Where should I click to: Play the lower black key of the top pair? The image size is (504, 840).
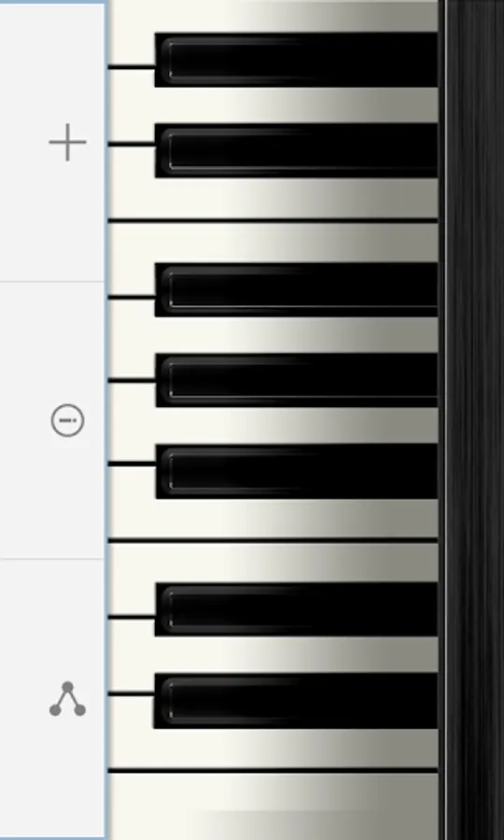tap(296, 150)
